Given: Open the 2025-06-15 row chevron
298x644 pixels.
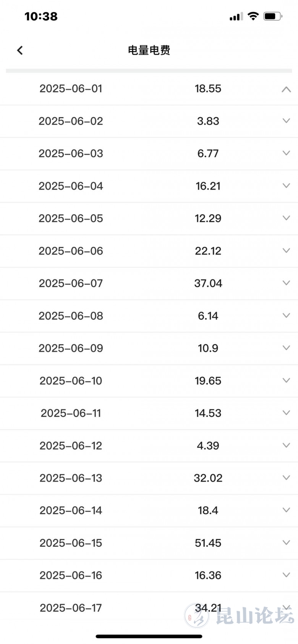Looking at the screenshot, I should [286, 543].
